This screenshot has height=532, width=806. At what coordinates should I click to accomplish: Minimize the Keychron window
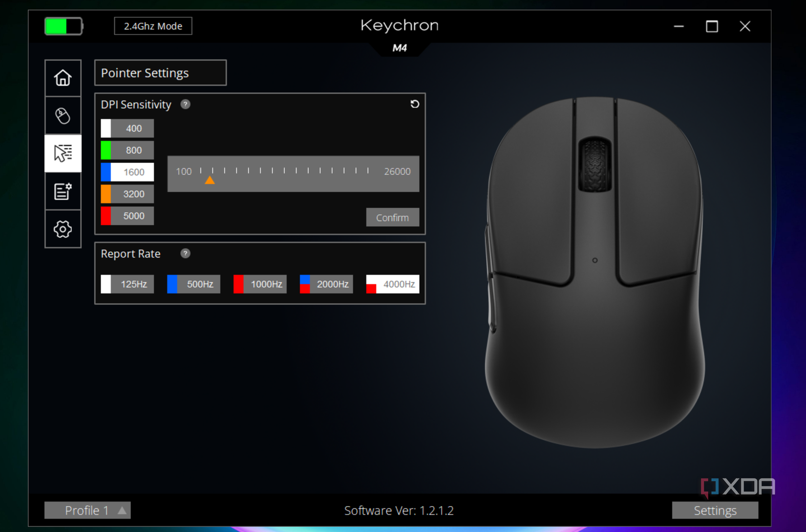pos(679,26)
